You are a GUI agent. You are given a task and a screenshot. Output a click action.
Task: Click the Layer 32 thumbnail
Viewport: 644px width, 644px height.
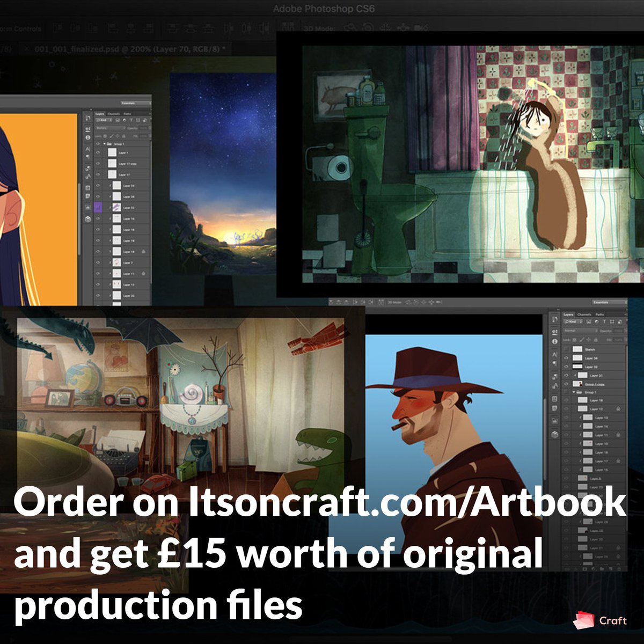click(x=577, y=367)
